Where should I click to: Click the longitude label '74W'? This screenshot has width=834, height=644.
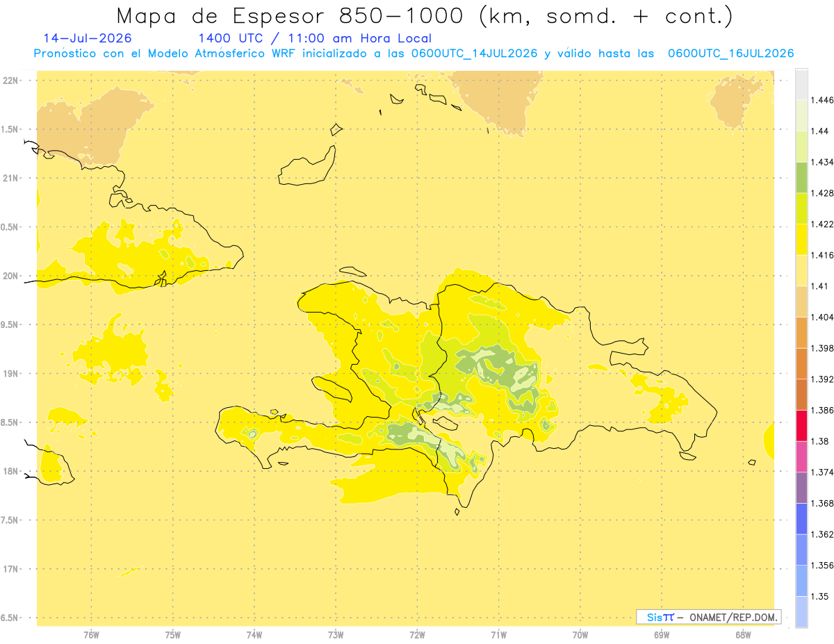[x=254, y=634]
